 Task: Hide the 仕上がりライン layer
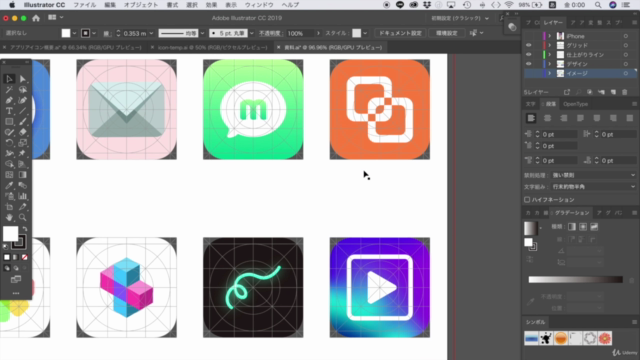(x=529, y=55)
